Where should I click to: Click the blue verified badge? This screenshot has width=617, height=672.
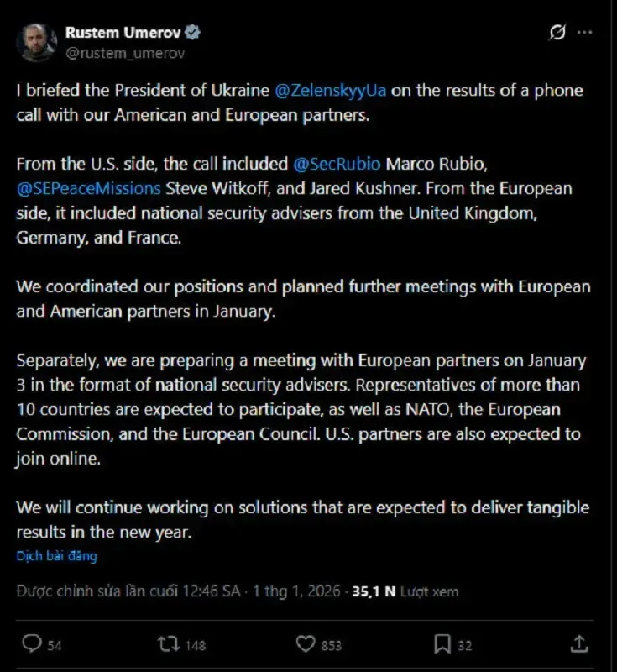[x=192, y=34]
